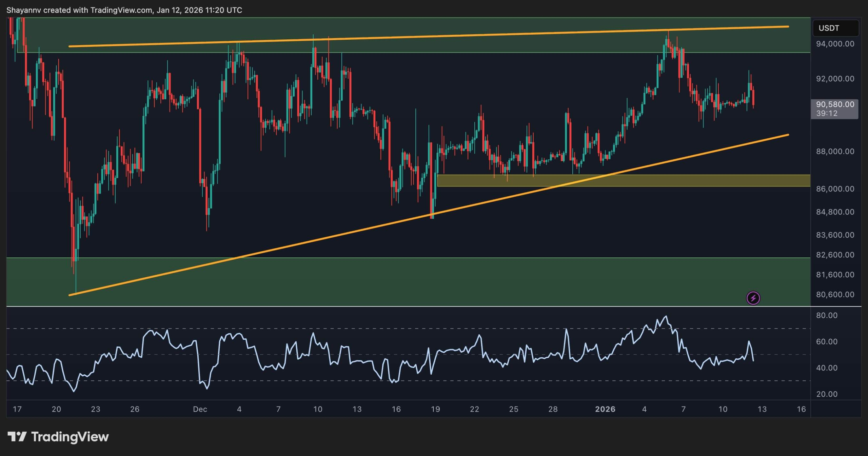
Task: Click date 19 on the time axis
Action: (x=435, y=409)
